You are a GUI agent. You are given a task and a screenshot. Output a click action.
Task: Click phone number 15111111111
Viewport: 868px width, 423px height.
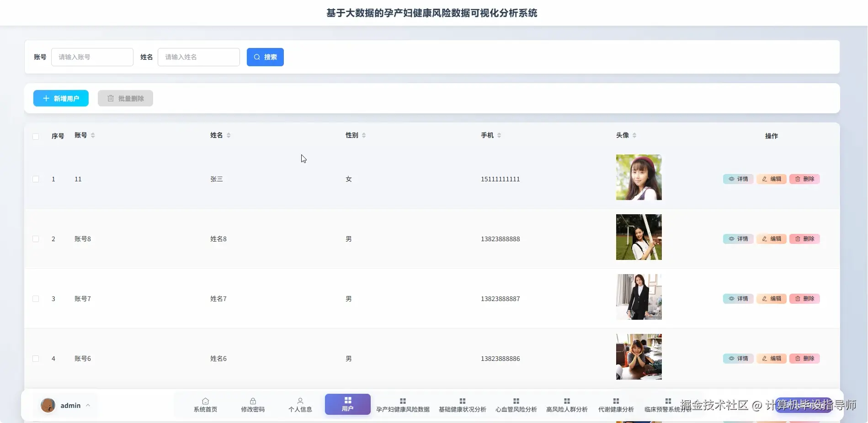point(501,179)
